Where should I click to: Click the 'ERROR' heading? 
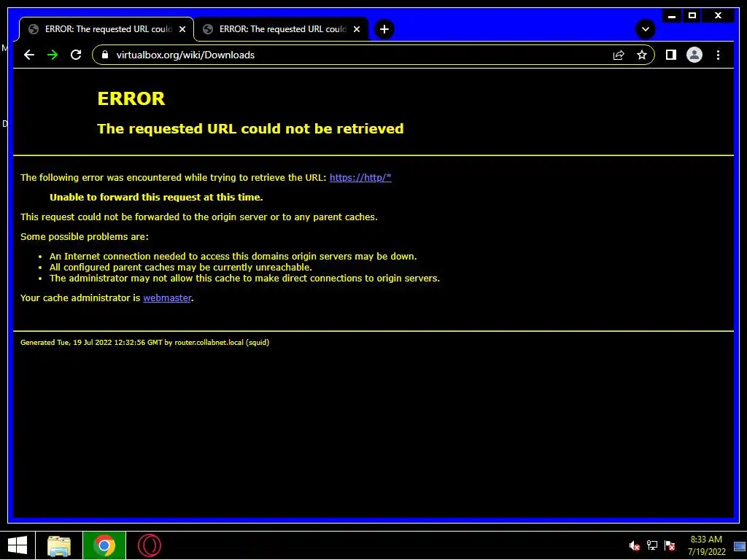(131, 98)
